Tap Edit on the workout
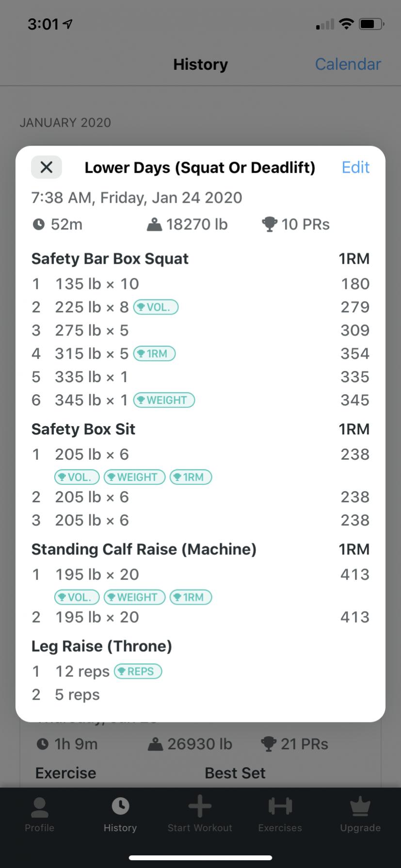Image resolution: width=401 pixels, height=868 pixels. tap(355, 167)
